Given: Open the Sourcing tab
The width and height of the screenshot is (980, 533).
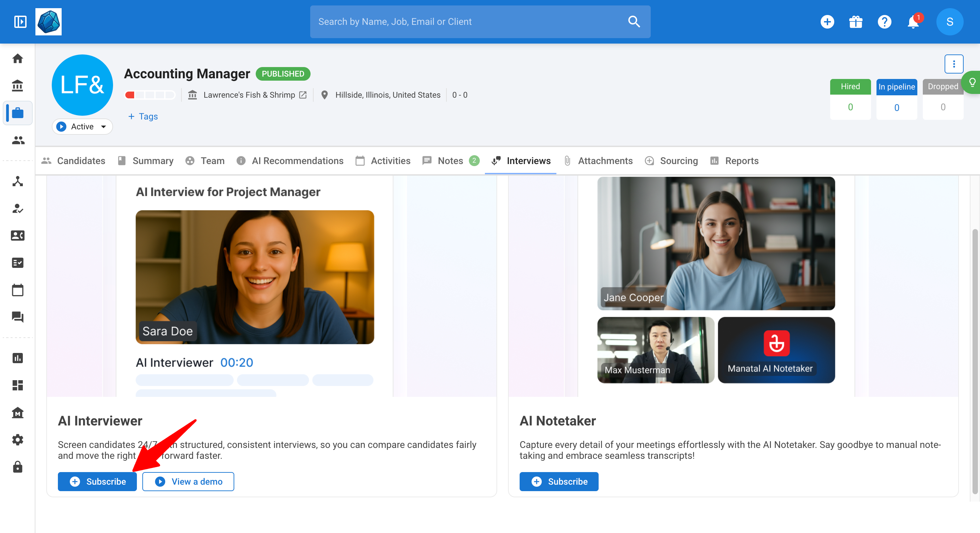Looking at the screenshot, I should pyautogui.click(x=671, y=161).
